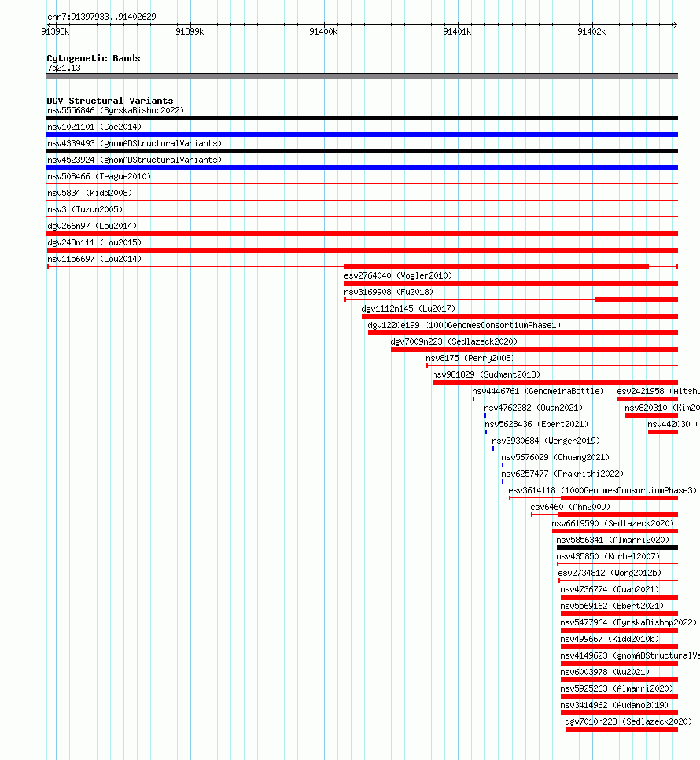Select nsv820310 variant label
This screenshot has height=760, width=700.
[x=662, y=408]
